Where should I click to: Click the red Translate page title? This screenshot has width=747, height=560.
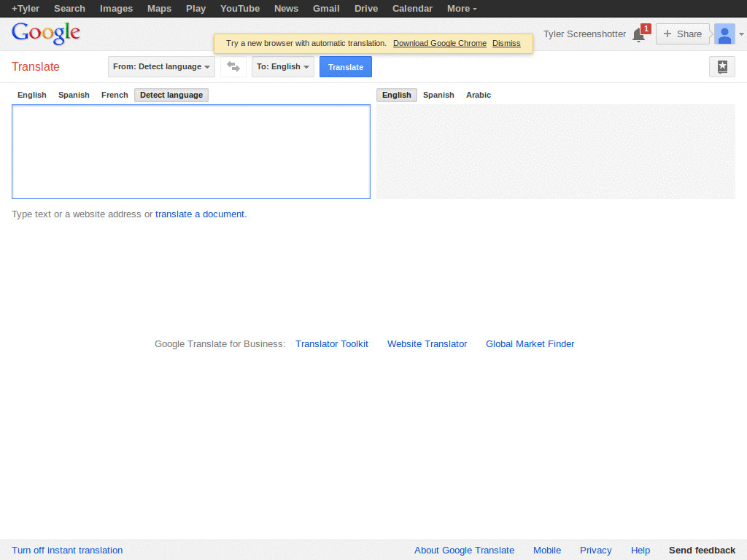pyautogui.click(x=36, y=66)
